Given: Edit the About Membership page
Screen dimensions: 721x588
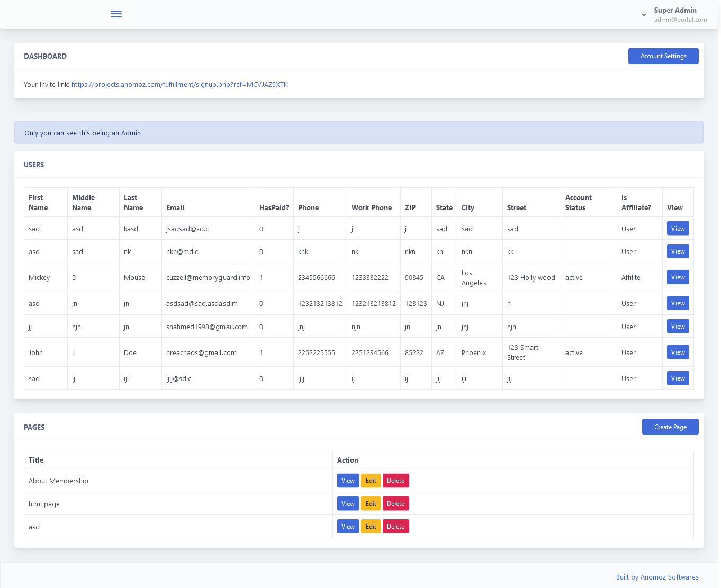Looking at the screenshot, I should click(x=371, y=481).
